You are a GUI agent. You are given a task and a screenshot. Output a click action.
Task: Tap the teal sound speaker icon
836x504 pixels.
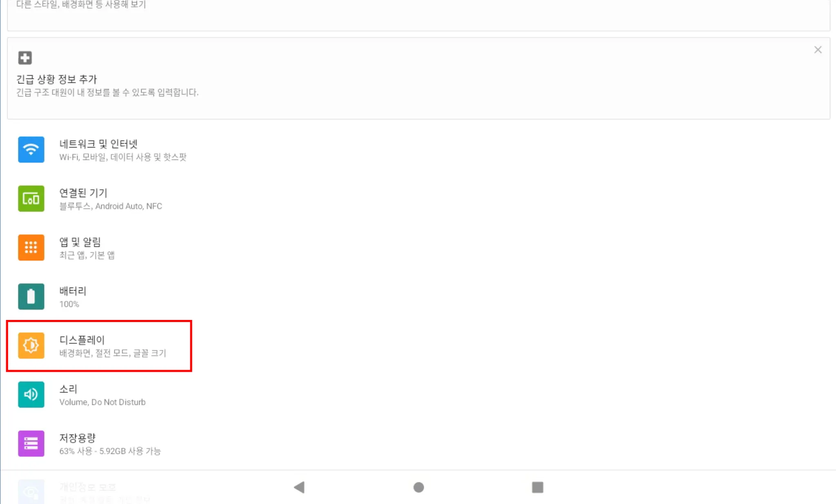pos(31,394)
